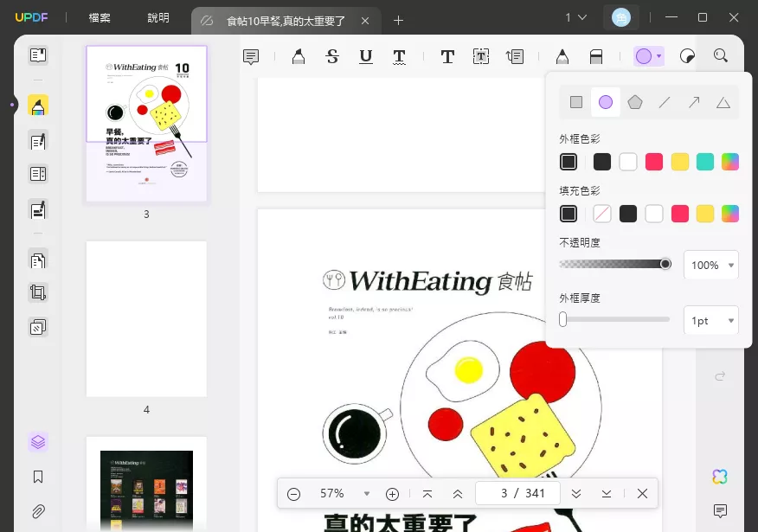Image resolution: width=758 pixels, height=532 pixels.
Task: Select the squiggly underline tool
Action: pyautogui.click(x=399, y=56)
